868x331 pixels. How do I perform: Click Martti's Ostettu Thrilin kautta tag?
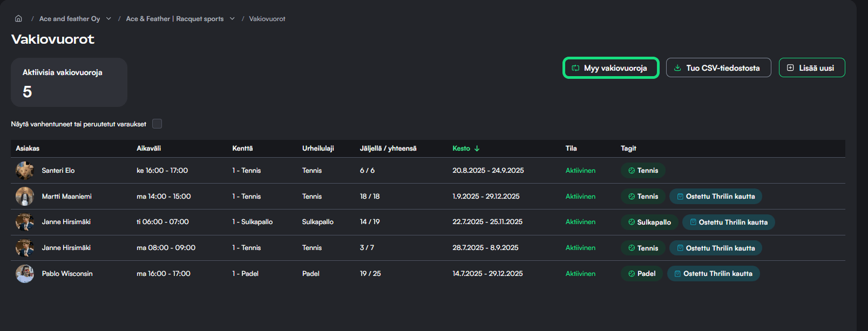(715, 197)
